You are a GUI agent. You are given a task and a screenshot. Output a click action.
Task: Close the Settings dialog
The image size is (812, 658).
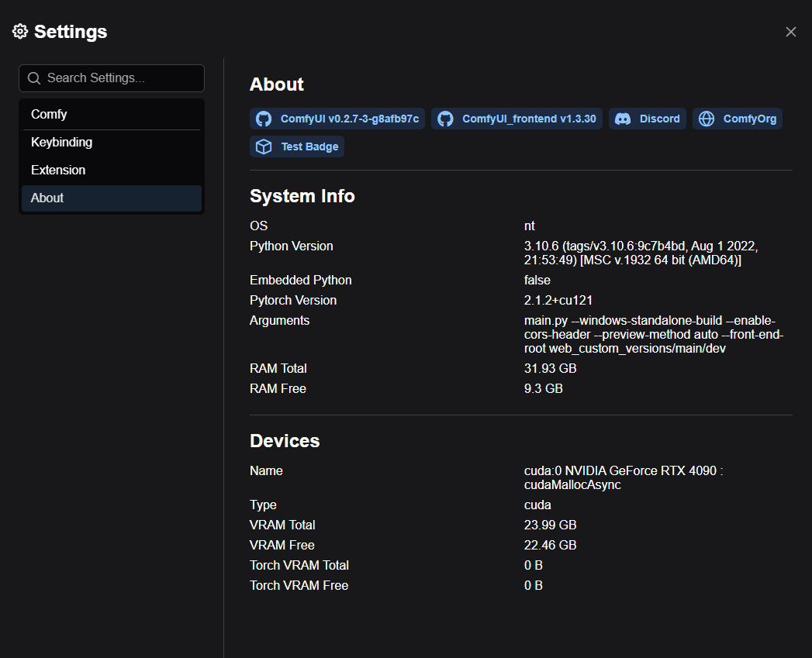coord(790,32)
